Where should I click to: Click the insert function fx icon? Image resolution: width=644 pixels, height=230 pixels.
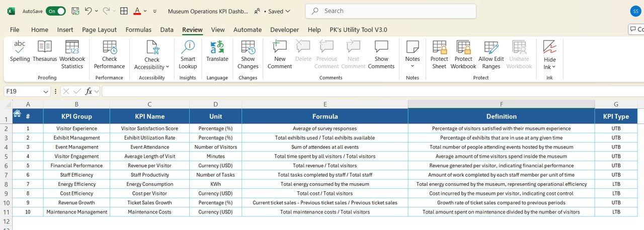89,91
